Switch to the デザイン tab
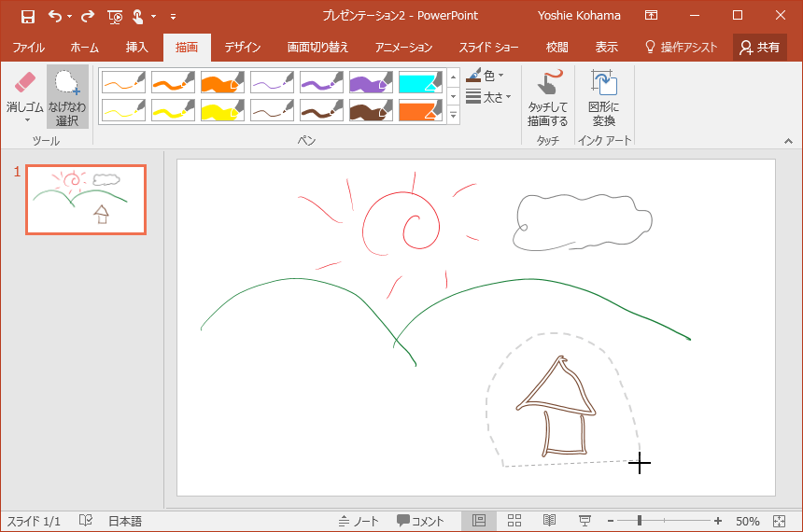Image resolution: width=803 pixels, height=532 pixels. [243, 48]
